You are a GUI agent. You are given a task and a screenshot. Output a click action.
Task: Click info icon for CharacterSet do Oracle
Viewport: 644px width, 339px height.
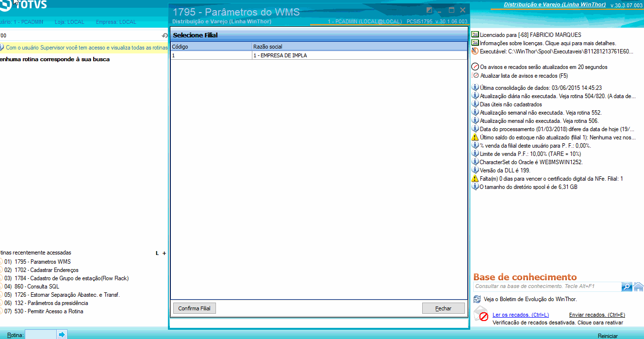coord(475,162)
